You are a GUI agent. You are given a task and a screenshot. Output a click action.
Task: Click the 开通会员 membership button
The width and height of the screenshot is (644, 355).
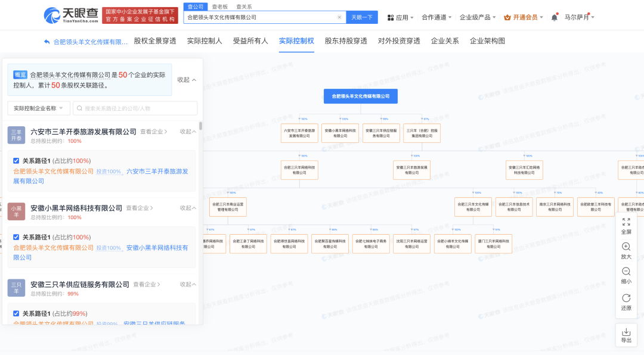[x=524, y=17]
